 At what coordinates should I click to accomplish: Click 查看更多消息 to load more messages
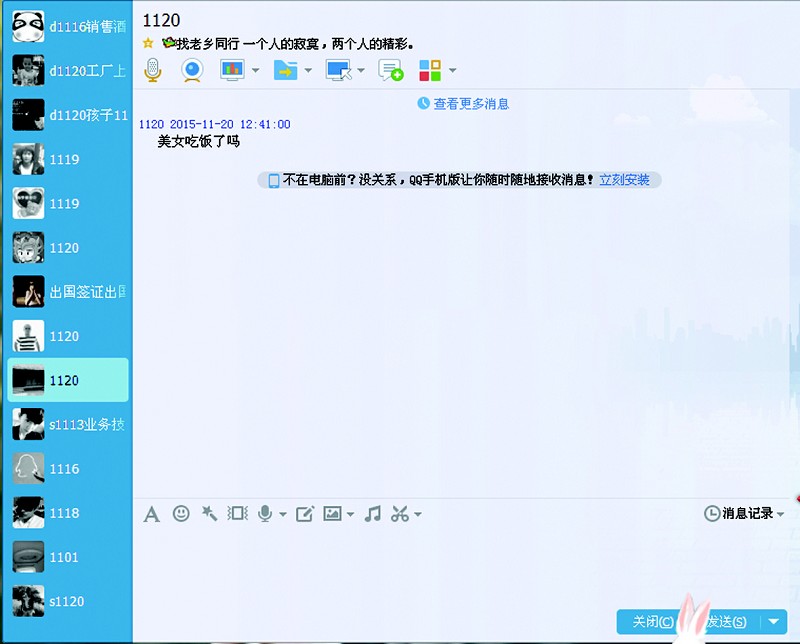click(470, 104)
